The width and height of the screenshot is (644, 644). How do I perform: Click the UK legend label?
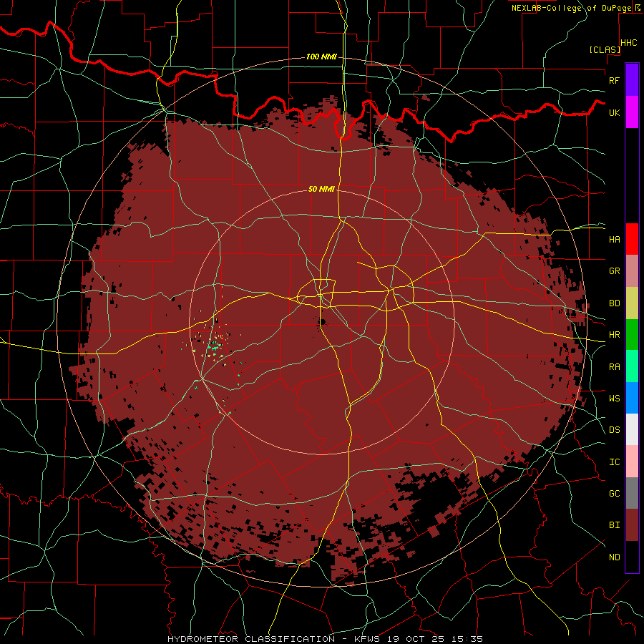[x=615, y=112]
